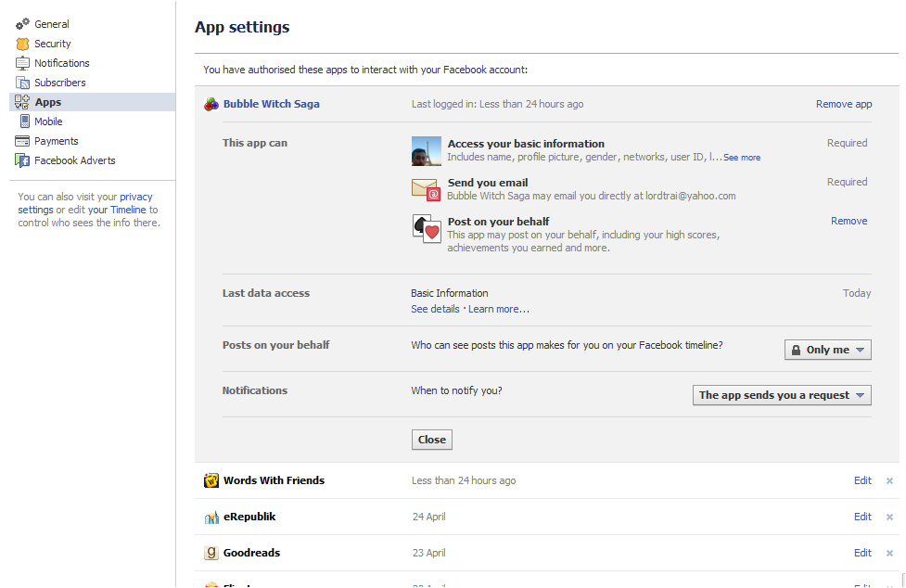Click the Learn more link
Screen dimensions: 906x588
click(499, 309)
